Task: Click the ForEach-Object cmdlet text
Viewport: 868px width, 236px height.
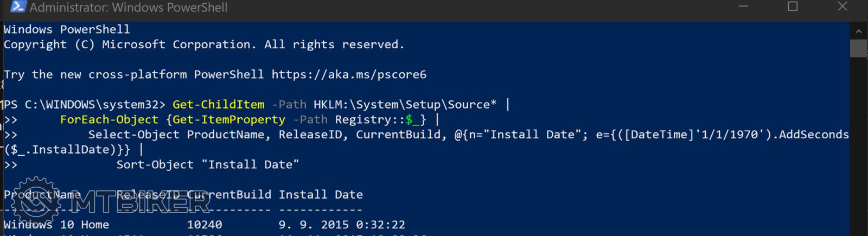Action: 109,119
